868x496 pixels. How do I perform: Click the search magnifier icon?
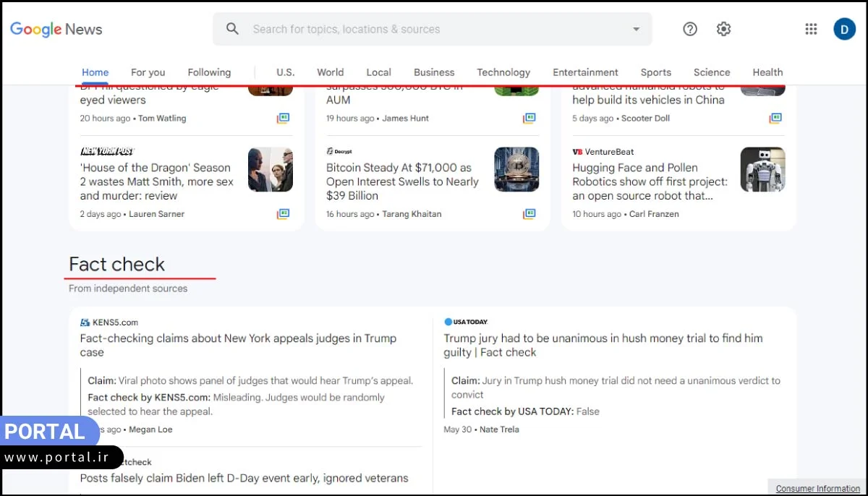[232, 29]
